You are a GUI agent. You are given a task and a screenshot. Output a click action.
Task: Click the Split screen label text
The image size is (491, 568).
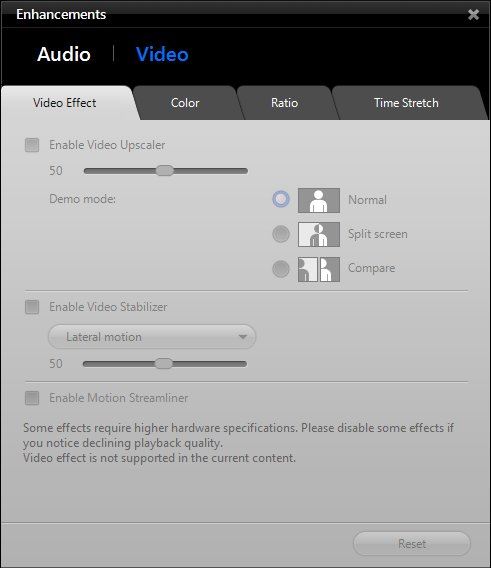378,234
